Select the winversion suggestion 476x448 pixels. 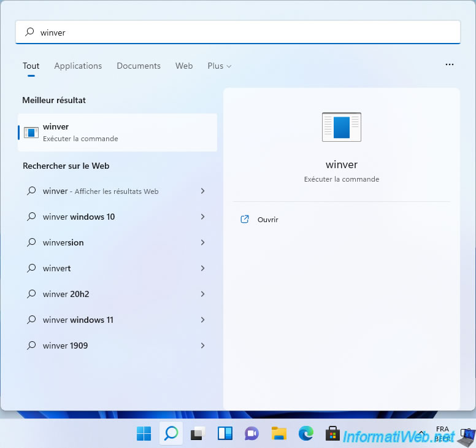coord(118,242)
